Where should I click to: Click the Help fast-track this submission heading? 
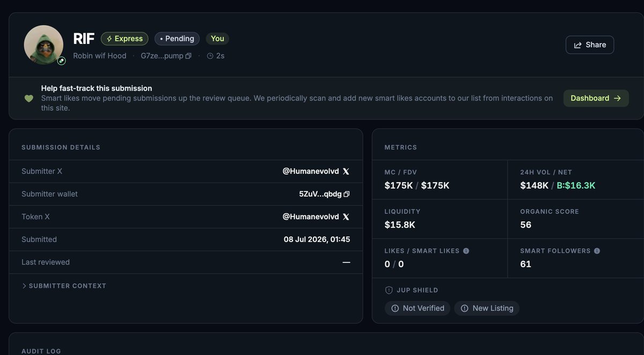(x=97, y=88)
